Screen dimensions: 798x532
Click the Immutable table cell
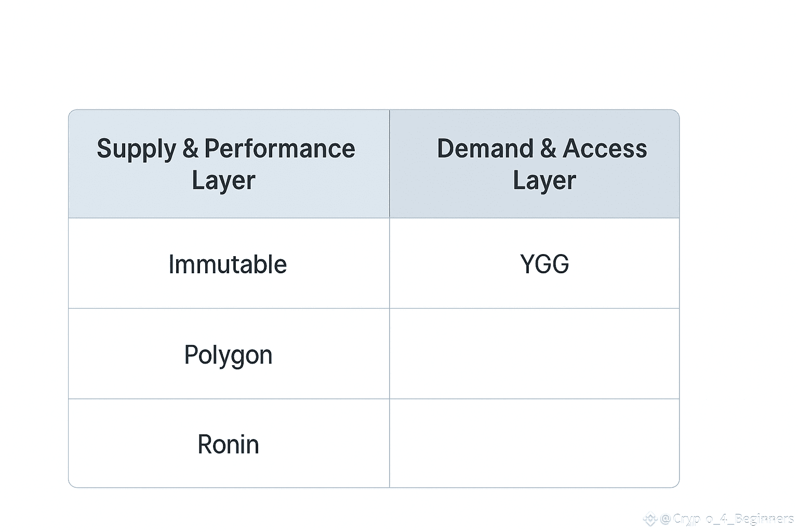click(228, 264)
